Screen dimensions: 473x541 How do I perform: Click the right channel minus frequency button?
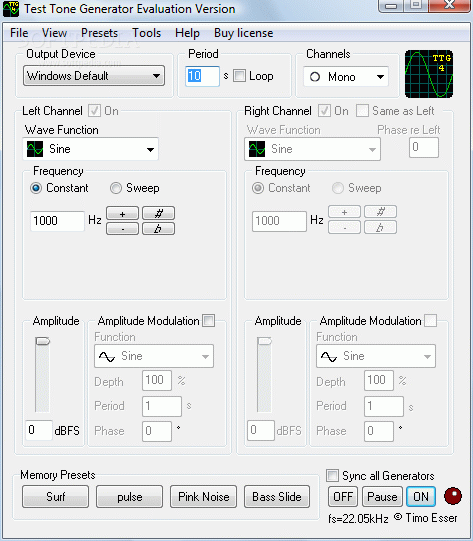coord(344,227)
